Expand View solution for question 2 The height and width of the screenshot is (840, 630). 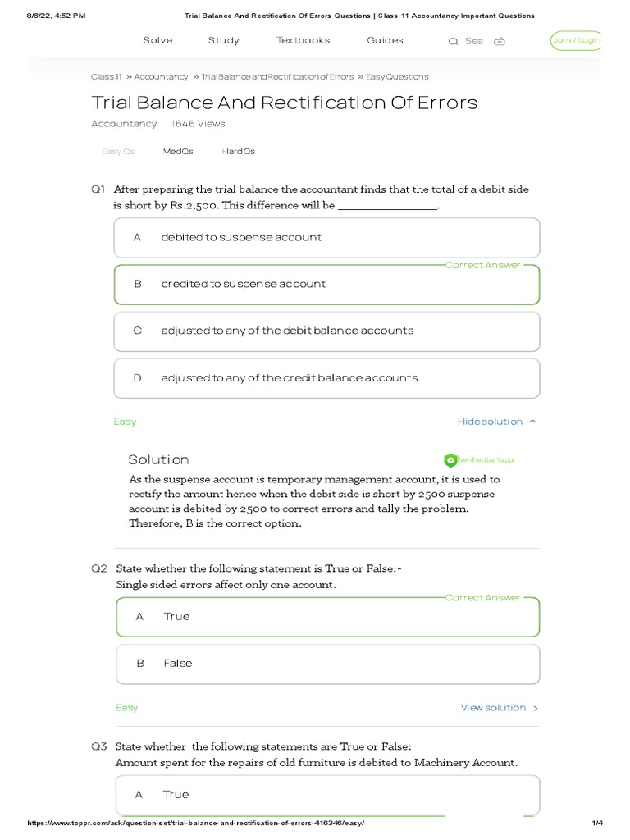pyautogui.click(x=499, y=708)
